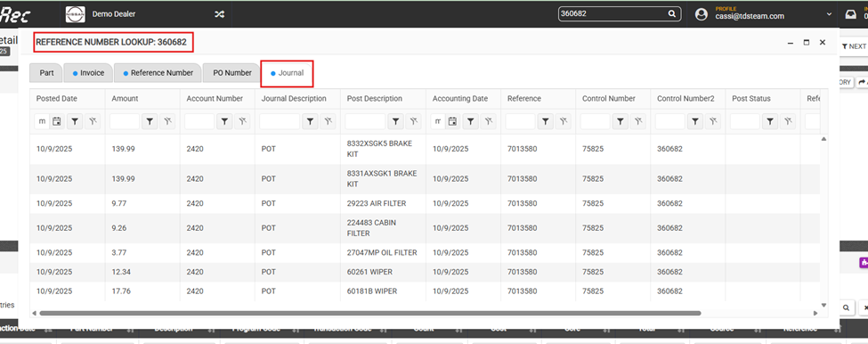Open filter options for Post Description

coord(396,121)
